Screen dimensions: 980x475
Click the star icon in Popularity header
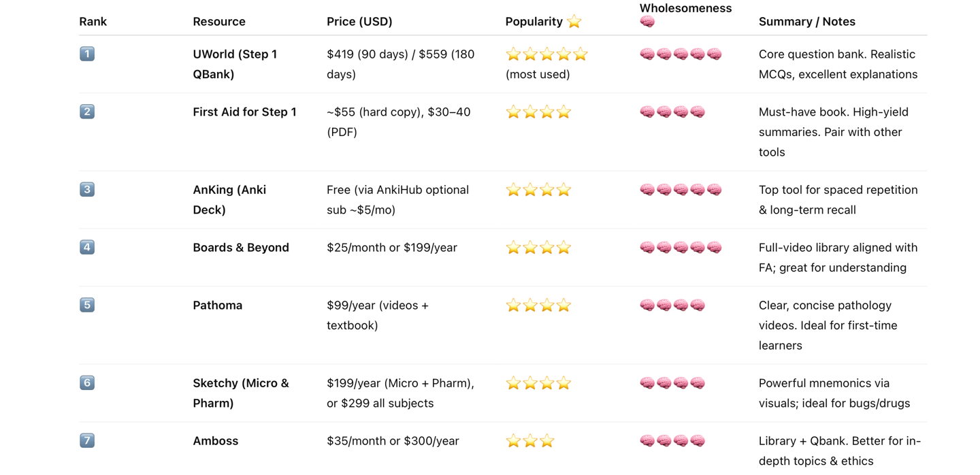[x=574, y=21]
